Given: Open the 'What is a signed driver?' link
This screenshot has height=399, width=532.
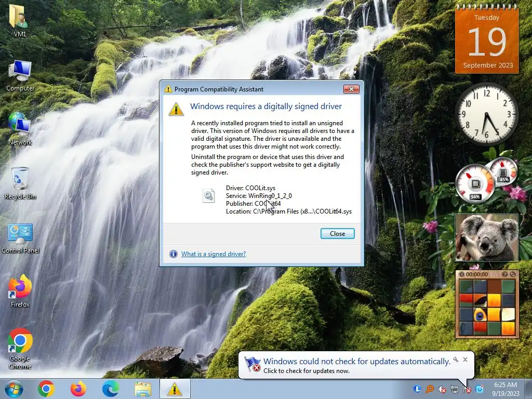Looking at the screenshot, I should 214,254.
